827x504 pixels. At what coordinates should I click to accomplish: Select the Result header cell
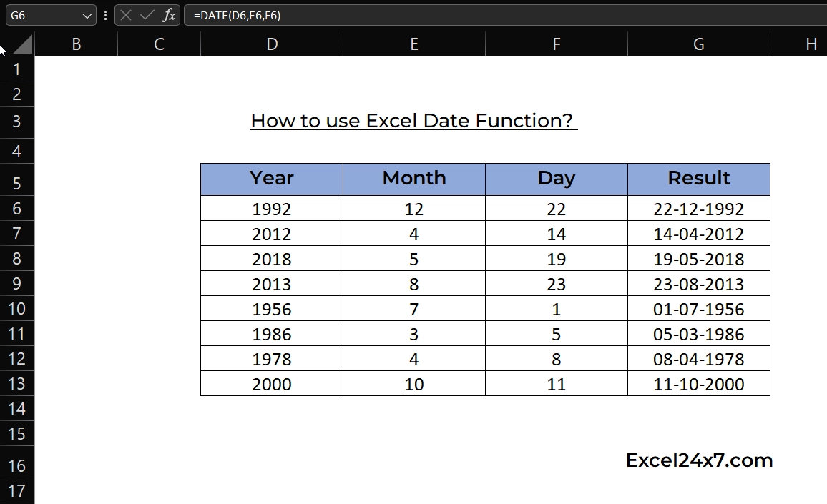tap(699, 179)
